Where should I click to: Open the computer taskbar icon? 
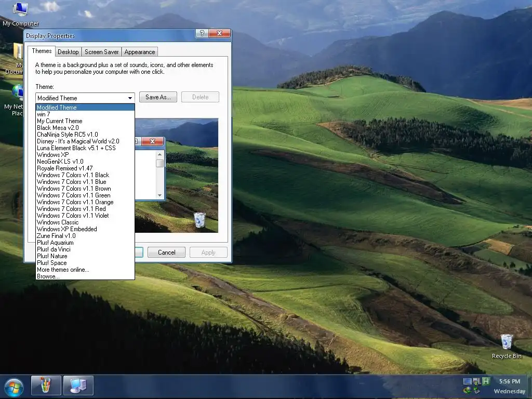point(78,385)
